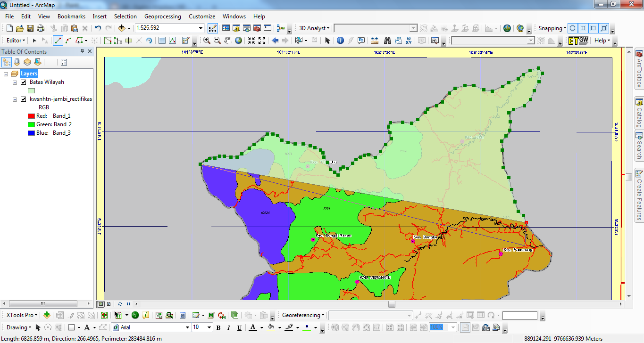
Task: Switch to Layout View below the map
Action: 109,304
